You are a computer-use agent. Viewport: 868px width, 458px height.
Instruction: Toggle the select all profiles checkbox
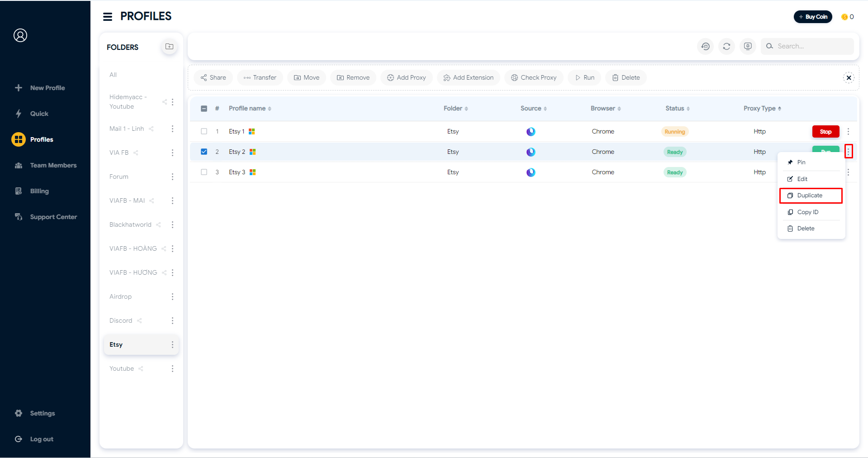[204, 109]
